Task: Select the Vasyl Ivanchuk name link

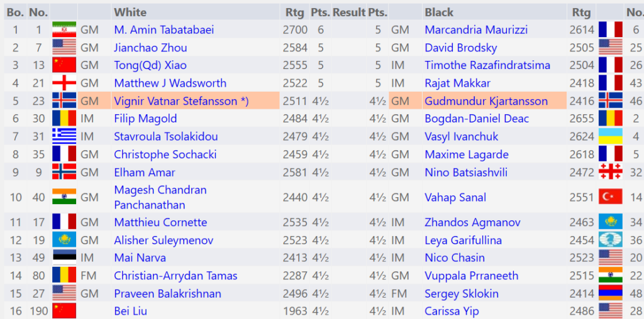Action: tap(461, 136)
